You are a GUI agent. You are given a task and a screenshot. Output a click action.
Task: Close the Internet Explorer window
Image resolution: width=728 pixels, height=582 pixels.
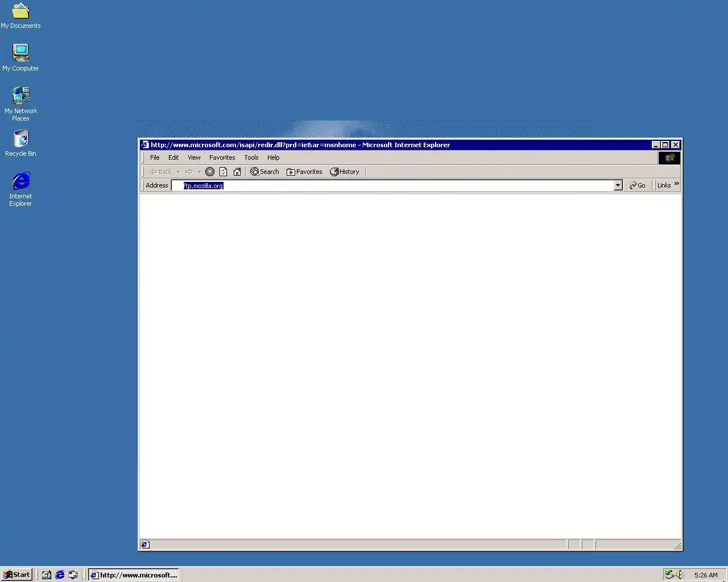tap(675, 145)
